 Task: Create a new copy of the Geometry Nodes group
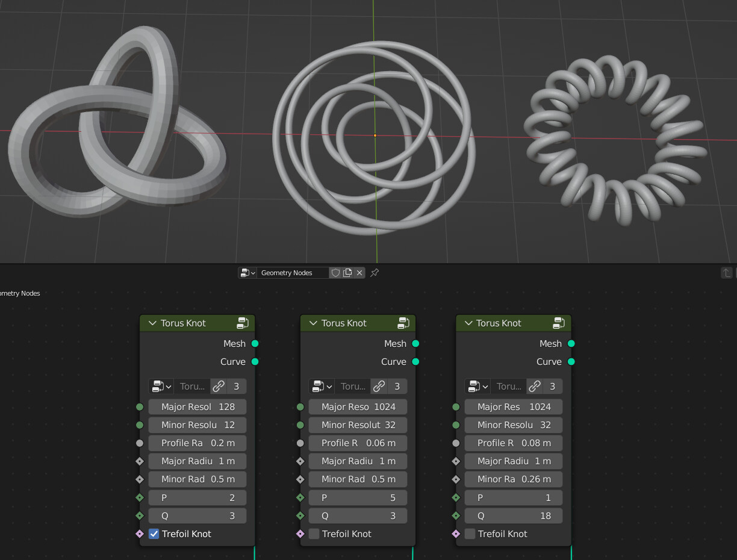point(347,273)
